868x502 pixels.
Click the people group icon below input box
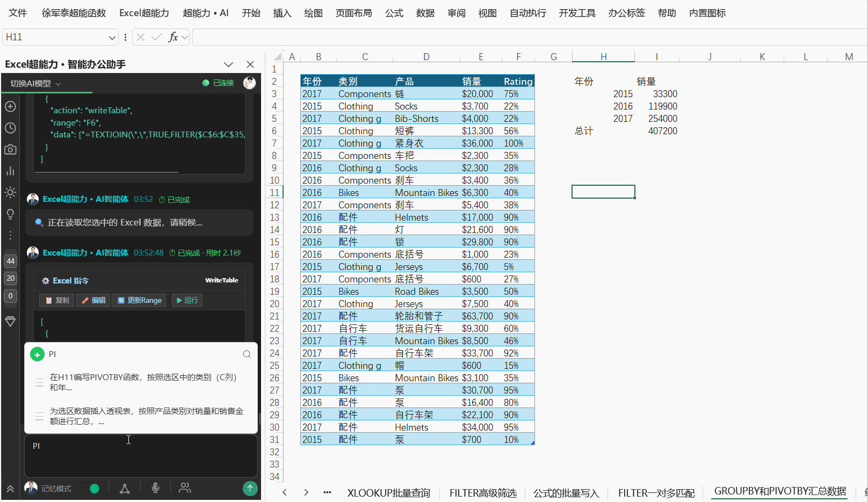tap(185, 488)
